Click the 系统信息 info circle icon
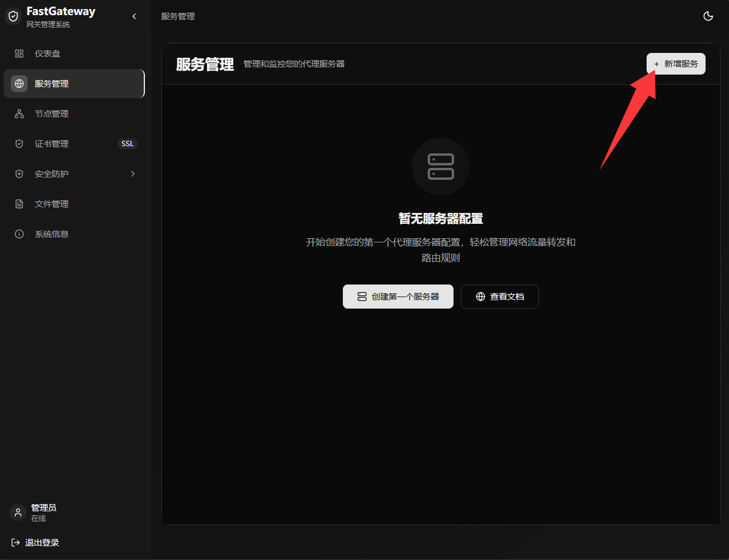The width and height of the screenshot is (729, 560). pos(19,234)
